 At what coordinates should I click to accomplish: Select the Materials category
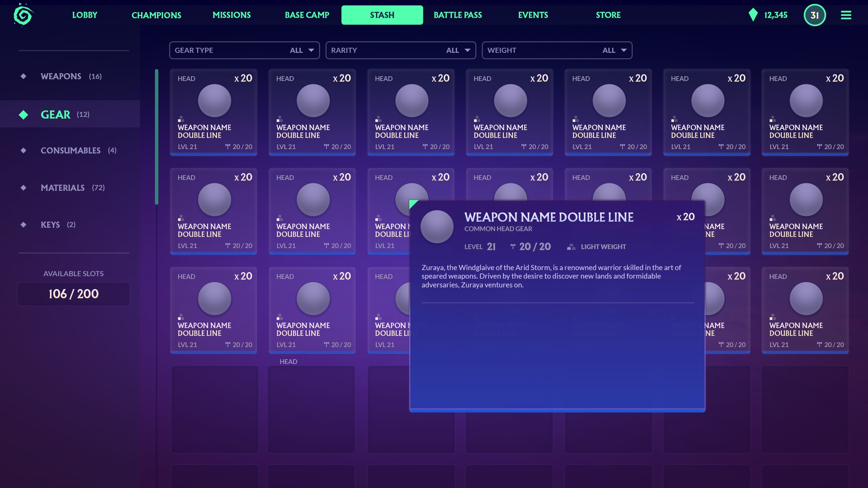pyautogui.click(x=62, y=188)
